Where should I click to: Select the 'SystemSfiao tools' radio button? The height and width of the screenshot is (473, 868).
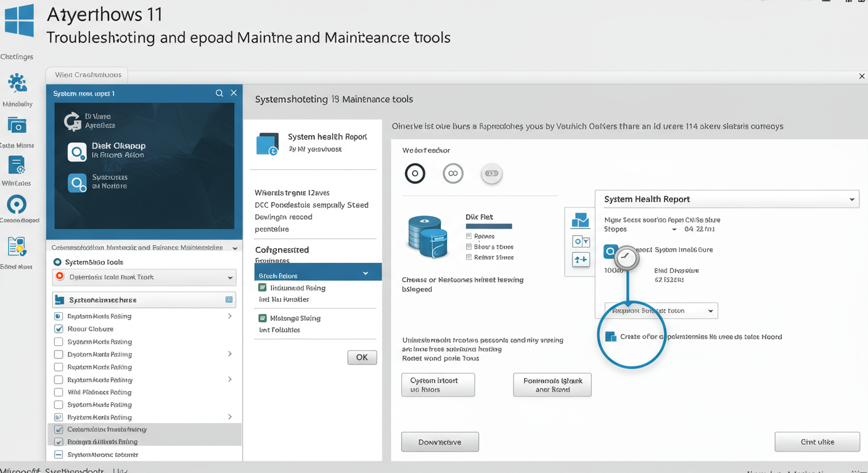(x=57, y=262)
